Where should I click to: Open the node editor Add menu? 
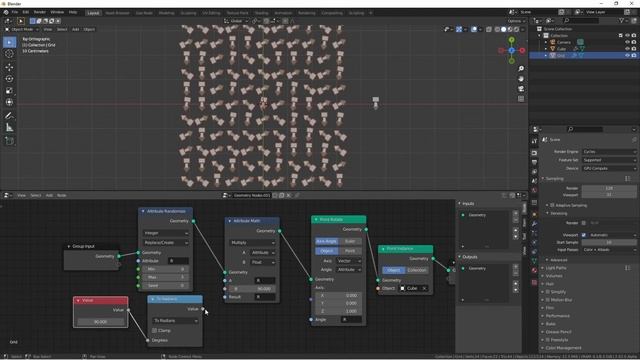tap(49, 196)
